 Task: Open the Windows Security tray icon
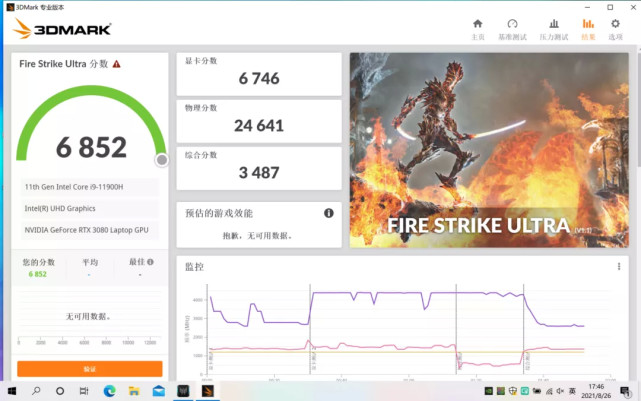(x=513, y=391)
